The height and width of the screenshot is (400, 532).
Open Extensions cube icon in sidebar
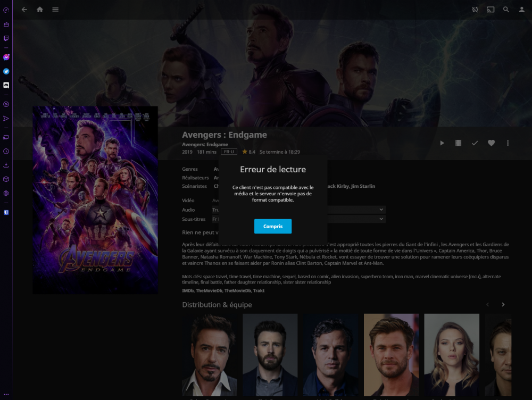pos(6,179)
